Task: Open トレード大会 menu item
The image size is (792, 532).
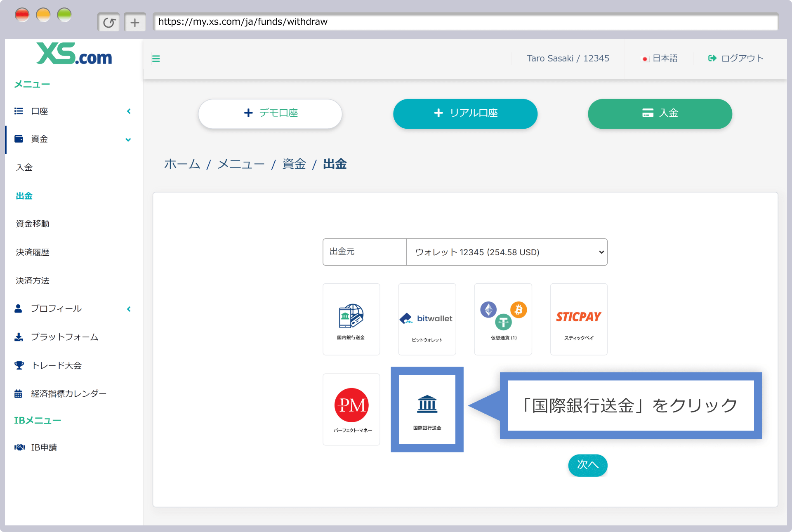Action: [x=57, y=365]
